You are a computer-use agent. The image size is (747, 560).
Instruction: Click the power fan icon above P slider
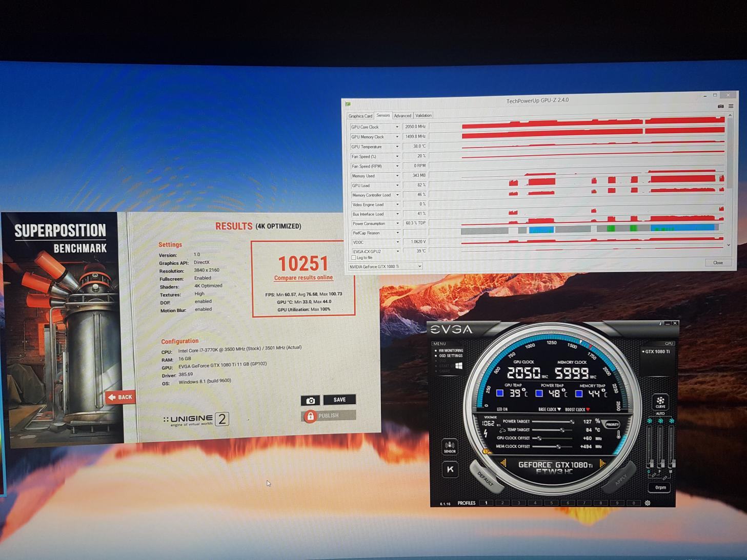pos(660,421)
